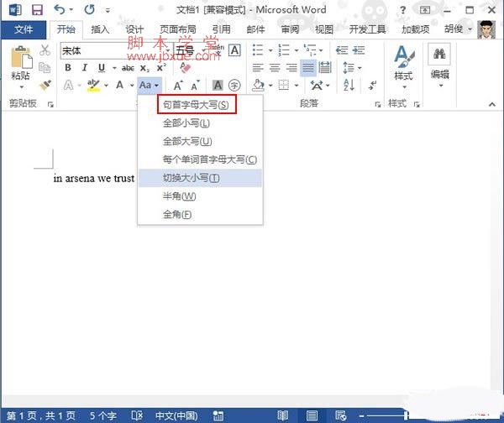
Task: Increase paragraph indent
Action: click(x=359, y=50)
